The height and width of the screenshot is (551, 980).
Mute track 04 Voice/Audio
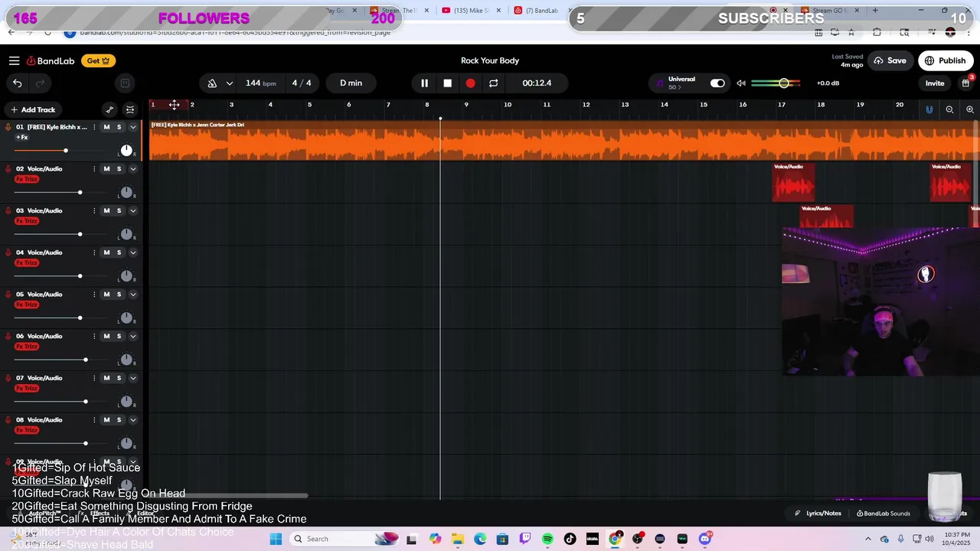point(106,253)
